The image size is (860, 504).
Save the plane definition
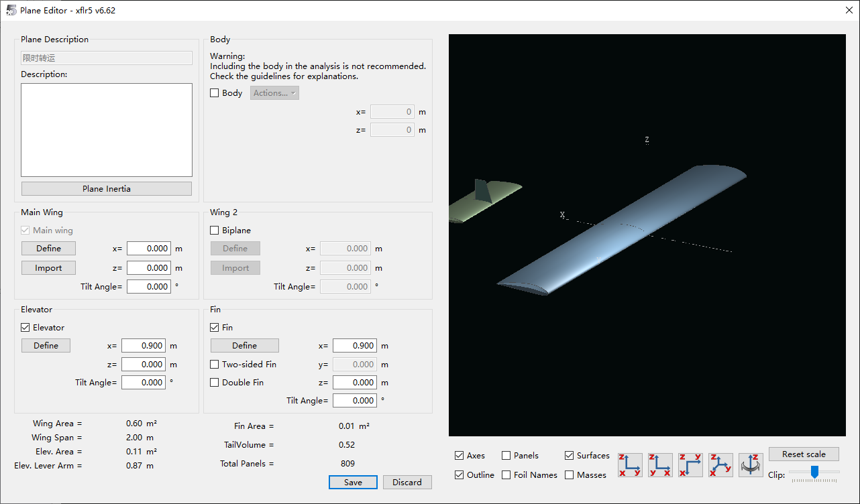(353, 483)
